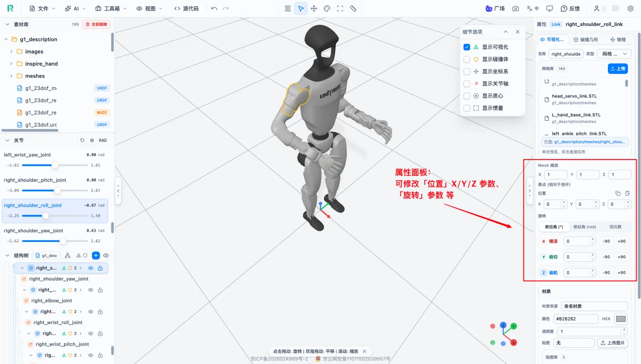Open the 素材库 section chevron
Viewport: 641px width, 364px height.
click(7, 24)
